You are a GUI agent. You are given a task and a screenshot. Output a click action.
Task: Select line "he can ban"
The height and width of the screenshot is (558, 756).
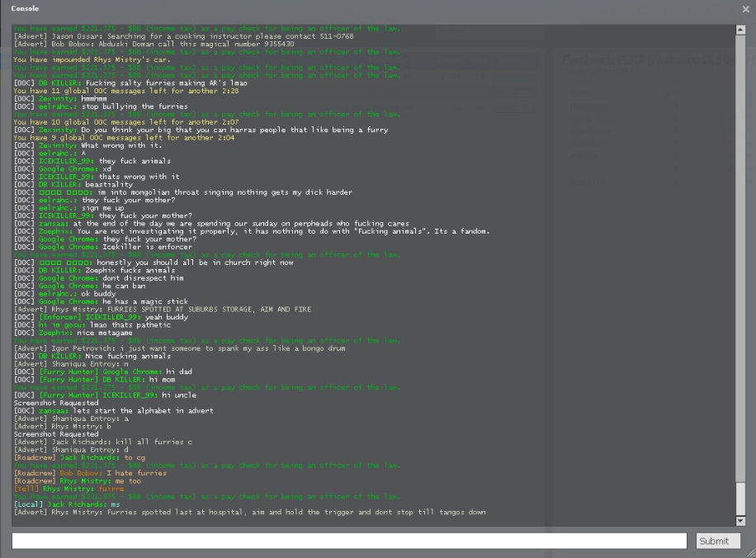pos(79,286)
